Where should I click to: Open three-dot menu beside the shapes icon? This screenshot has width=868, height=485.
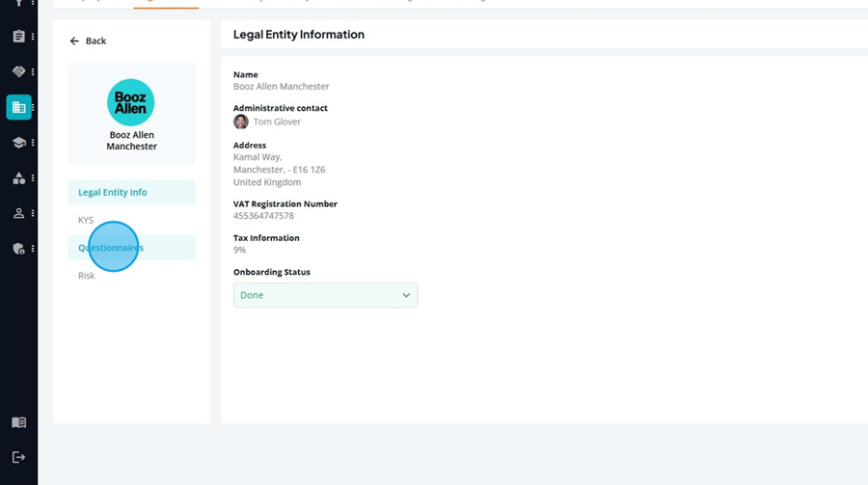click(x=33, y=177)
